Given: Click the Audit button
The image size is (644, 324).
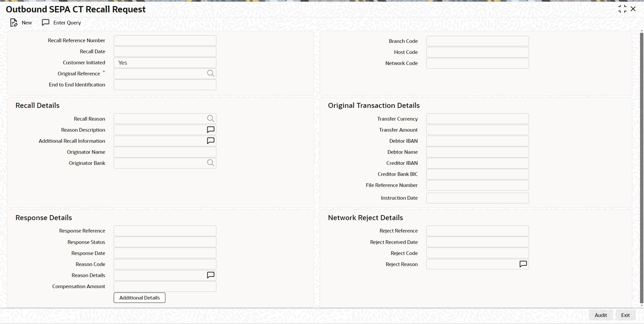Looking at the screenshot, I should (x=601, y=315).
